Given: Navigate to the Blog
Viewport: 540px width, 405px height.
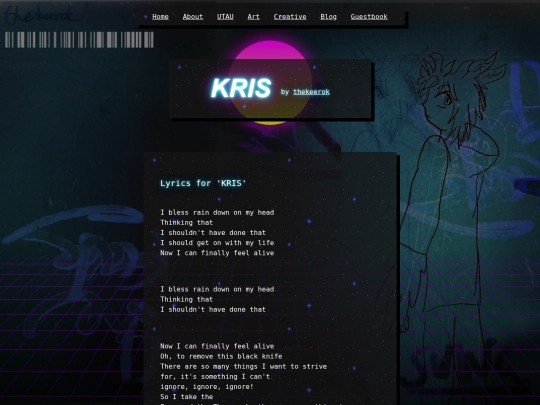Looking at the screenshot, I should pyautogui.click(x=329, y=17).
